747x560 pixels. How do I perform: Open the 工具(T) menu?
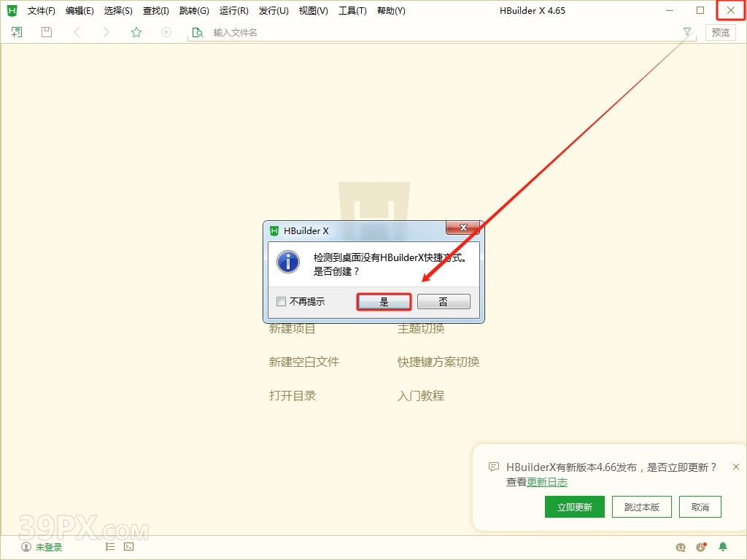[352, 11]
